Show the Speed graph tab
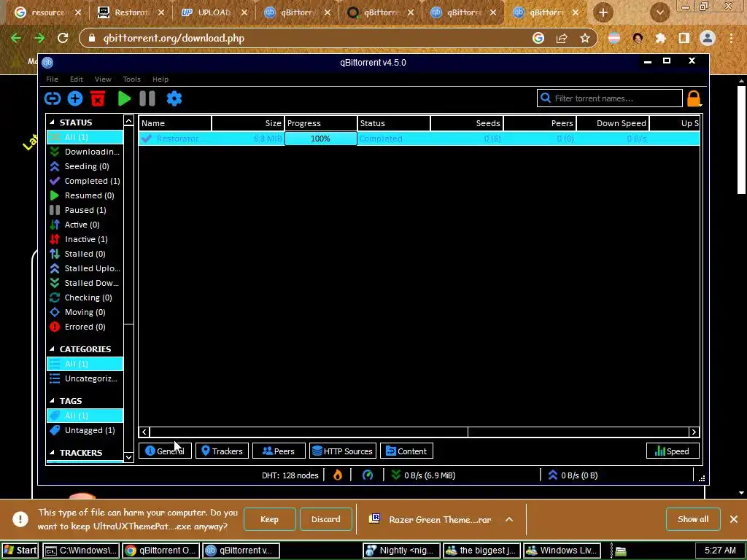Screen dimensions: 747x560 [x=673, y=451]
